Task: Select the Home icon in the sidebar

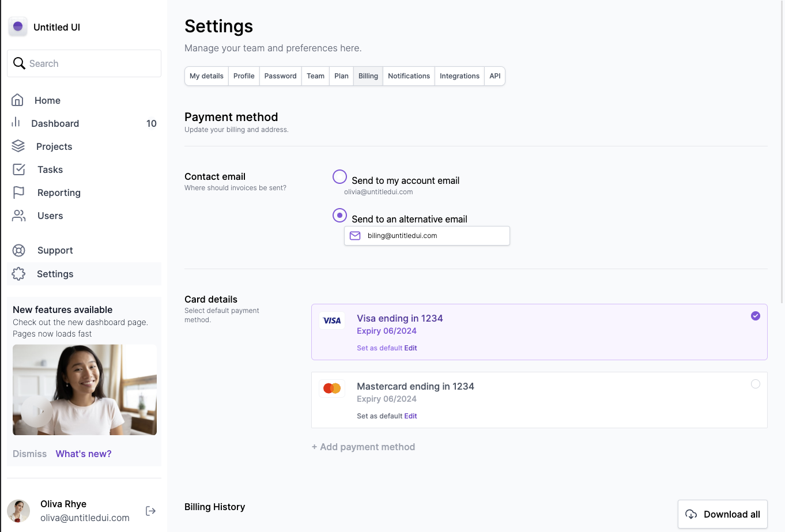Action: coord(18,100)
